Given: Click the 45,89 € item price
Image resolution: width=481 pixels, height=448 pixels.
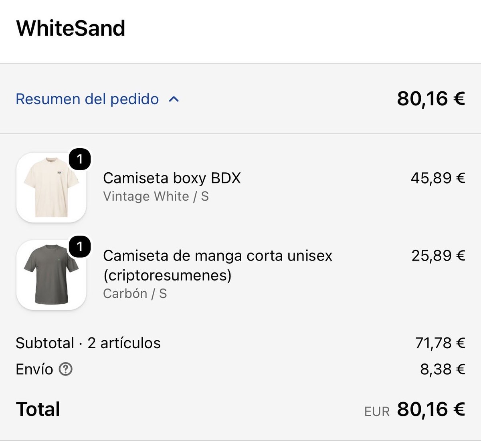Looking at the screenshot, I should [x=438, y=178].
